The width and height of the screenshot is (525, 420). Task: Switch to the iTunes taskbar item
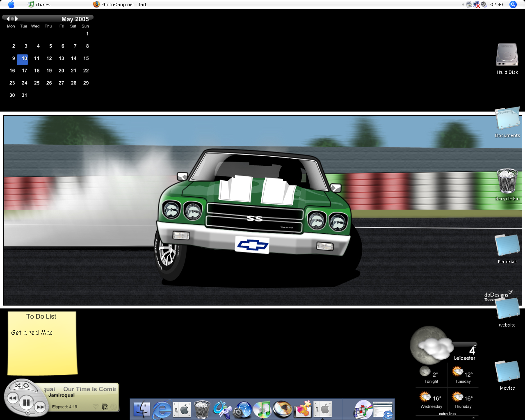click(39, 5)
